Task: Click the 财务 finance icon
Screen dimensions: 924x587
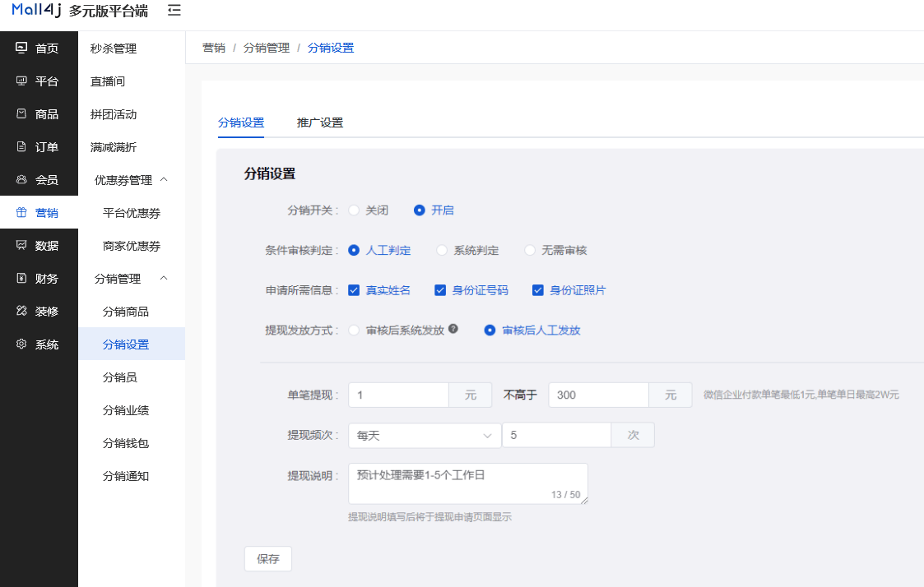Action: point(21,278)
